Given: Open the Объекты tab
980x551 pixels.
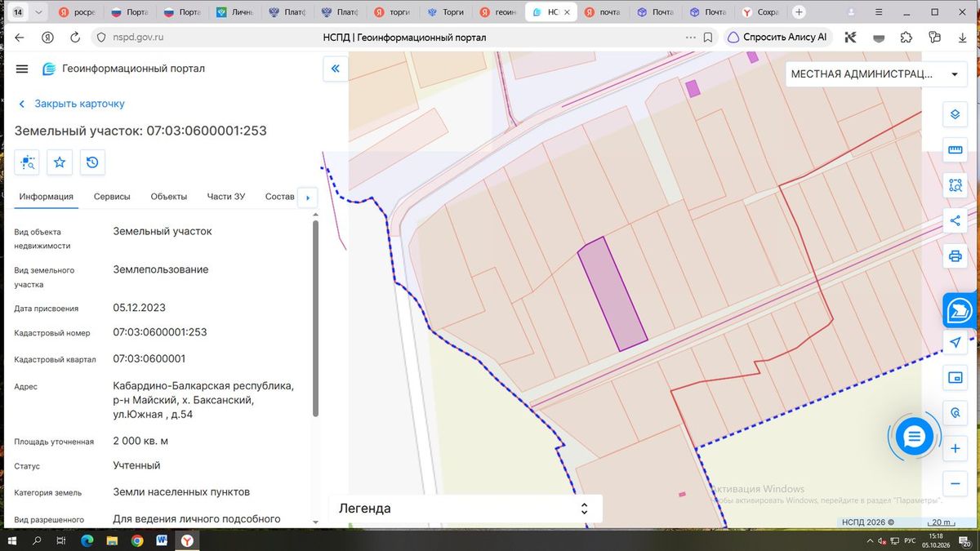Looking at the screenshot, I should (x=169, y=197).
